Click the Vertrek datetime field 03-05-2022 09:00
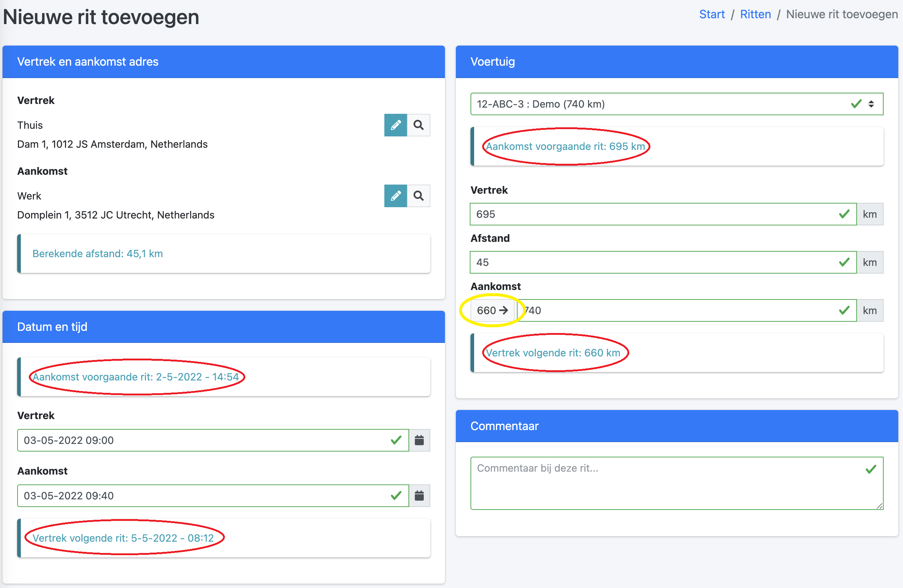Viewport: 903px width, 588px height. point(213,440)
